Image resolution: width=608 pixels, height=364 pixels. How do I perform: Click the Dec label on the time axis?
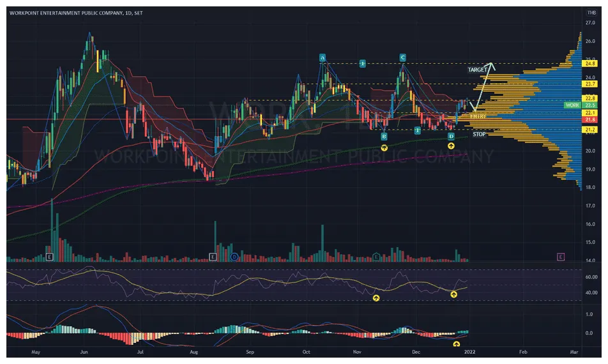416,352
